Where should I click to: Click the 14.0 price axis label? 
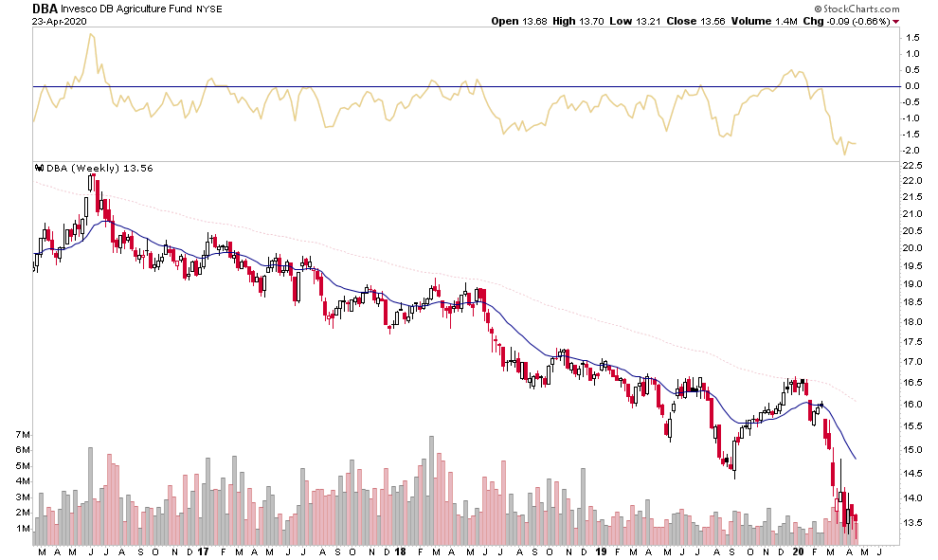tap(912, 497)
